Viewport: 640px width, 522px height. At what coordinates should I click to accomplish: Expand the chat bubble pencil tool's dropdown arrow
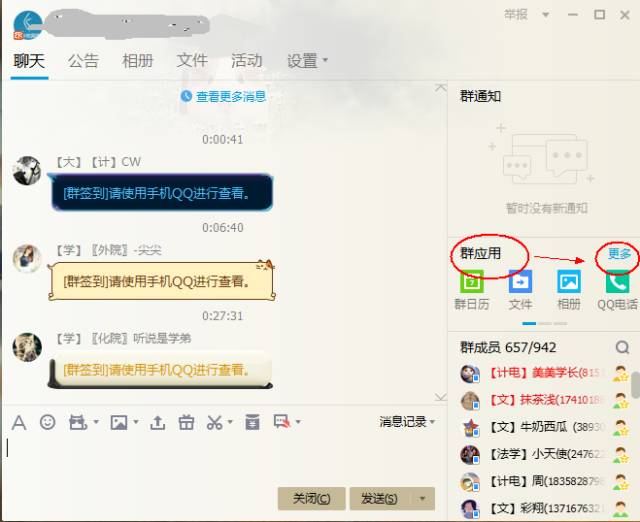pyautogui.click(x=298, y=422)
